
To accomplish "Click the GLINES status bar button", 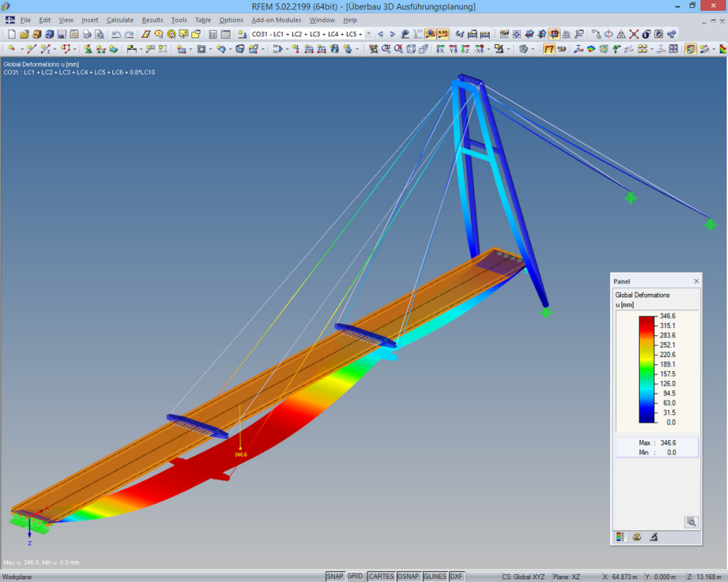I will coord(435,575).
